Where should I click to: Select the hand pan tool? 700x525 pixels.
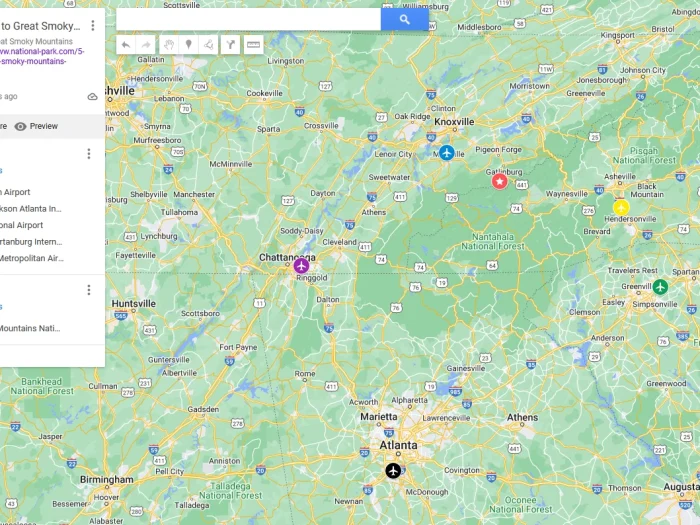[169, 45]
